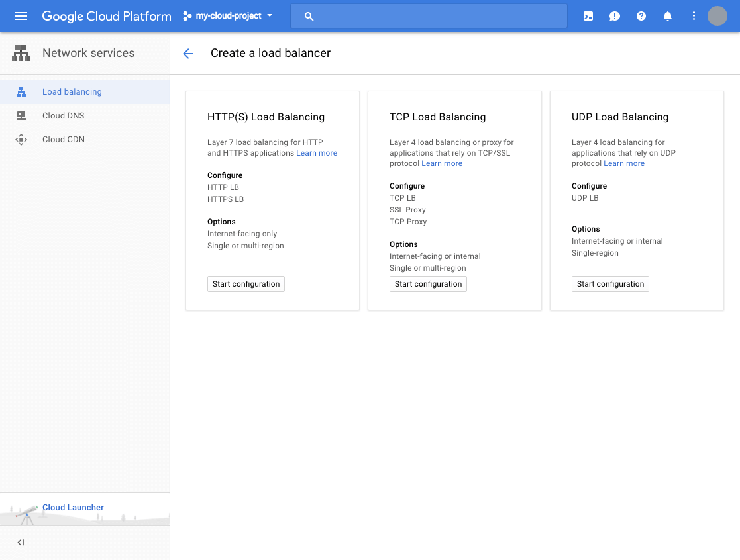Open Cloud DNS from the sidebar
Image resolution: width=740 pixels, height=560 pixels.
(x=85, y=115)
